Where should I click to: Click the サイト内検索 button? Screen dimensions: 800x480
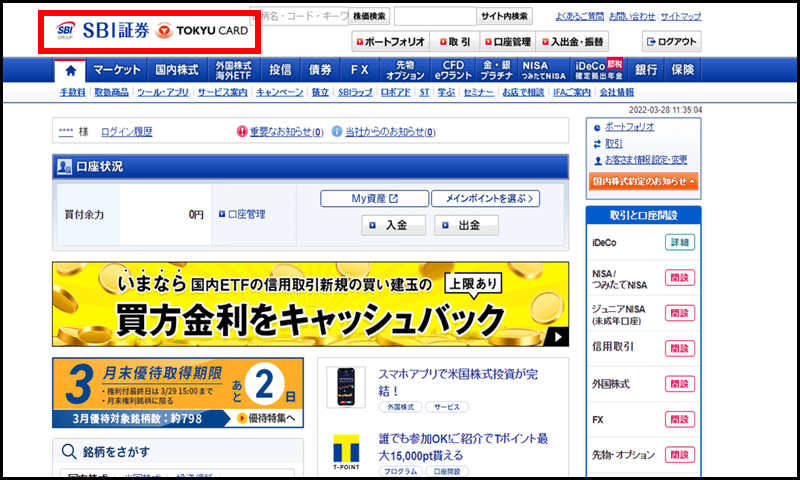pos(504,16)
